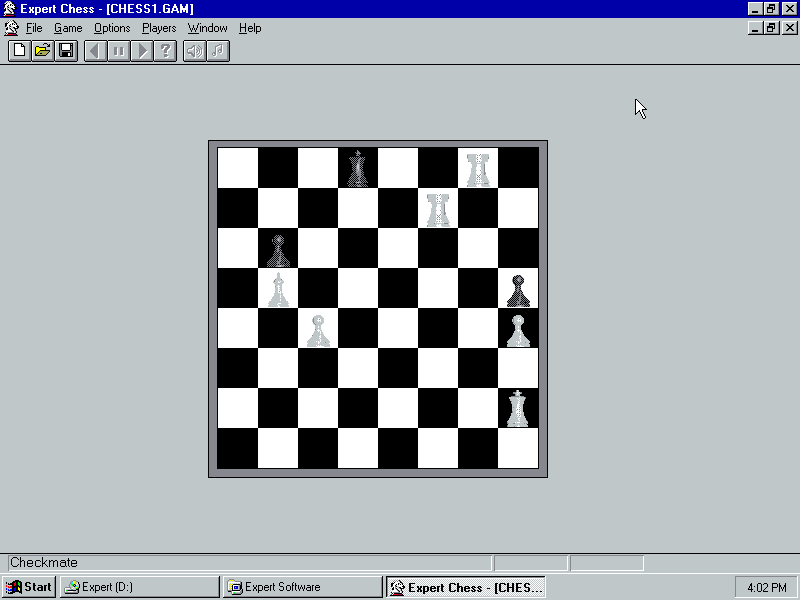Viewport: 800px width, 600px height.
Task: Select the white rook on the top row
Action: 478,169
